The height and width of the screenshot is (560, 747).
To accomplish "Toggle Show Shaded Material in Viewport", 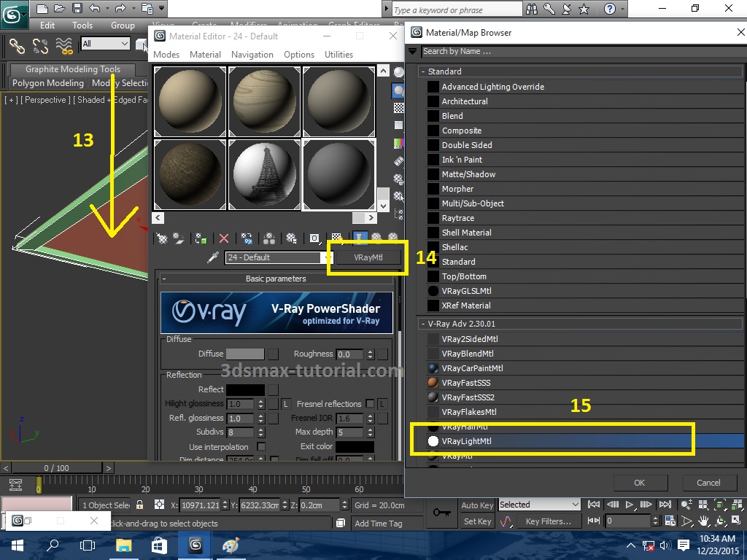I will (x=337, y=238).
